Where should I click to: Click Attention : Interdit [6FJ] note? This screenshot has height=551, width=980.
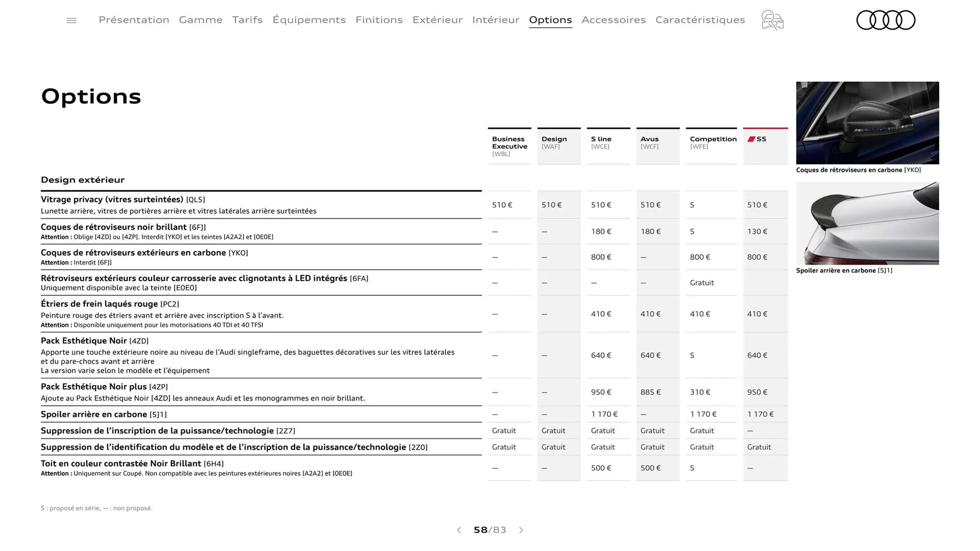[x=76, y=263]
